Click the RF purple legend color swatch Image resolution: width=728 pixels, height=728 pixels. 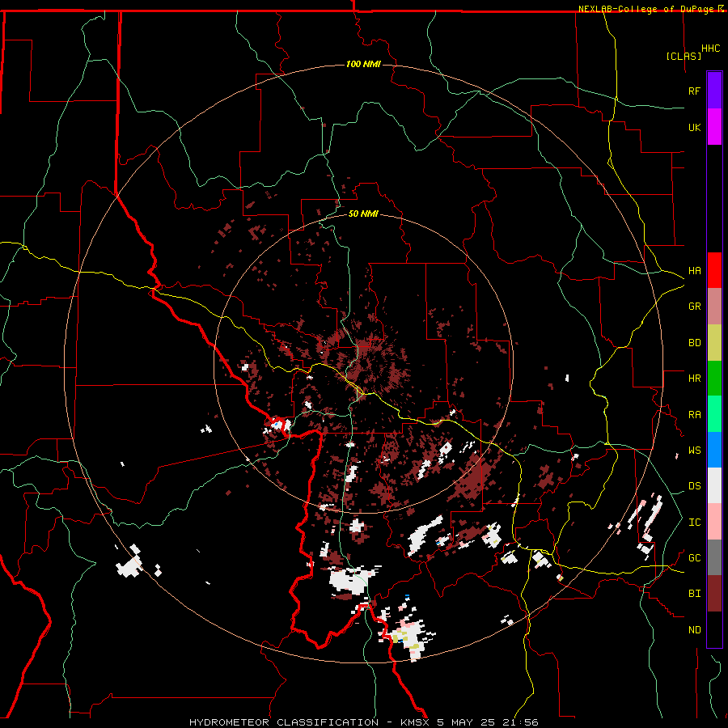pos(714,91)
